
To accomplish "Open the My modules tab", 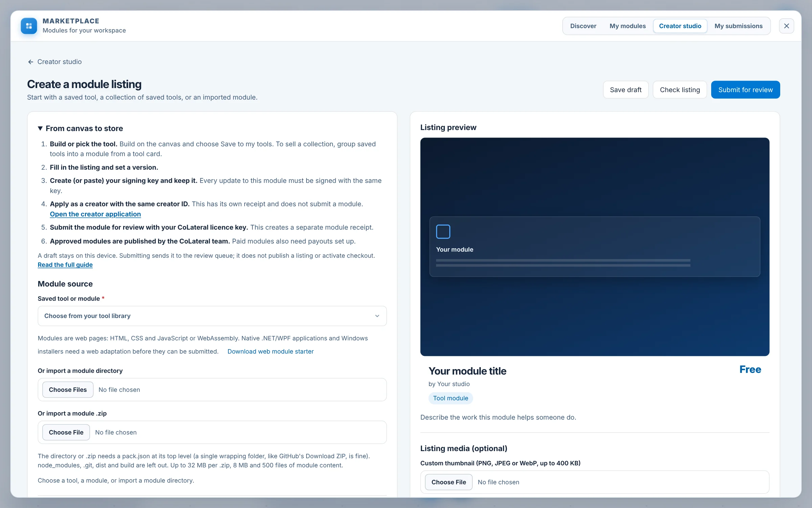I will click(628, 26).
